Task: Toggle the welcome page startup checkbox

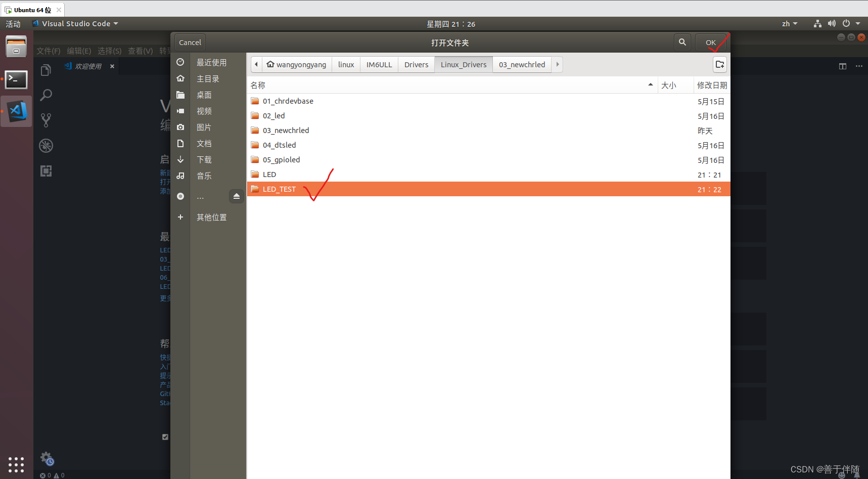Action: pos(165,437)
